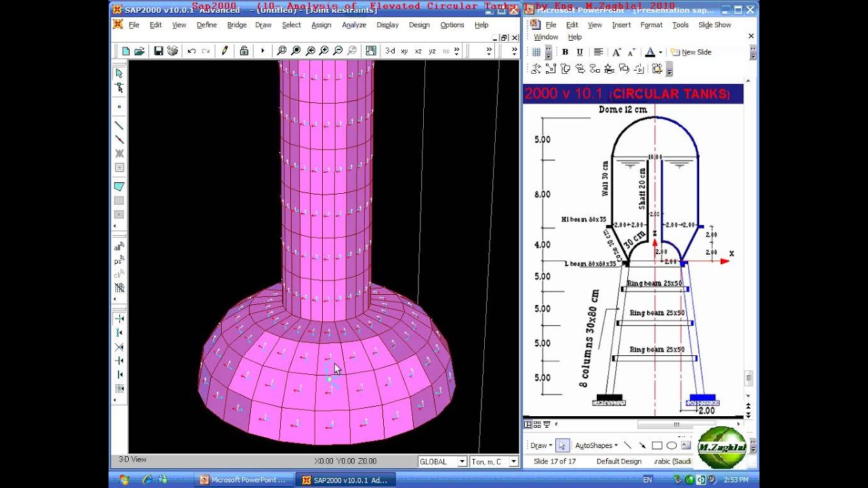Click the PowerPoint horizontal scrollbar thumb
Image resolution: width=868 pixels, height=488 pixels.
(x=675, y=424)
